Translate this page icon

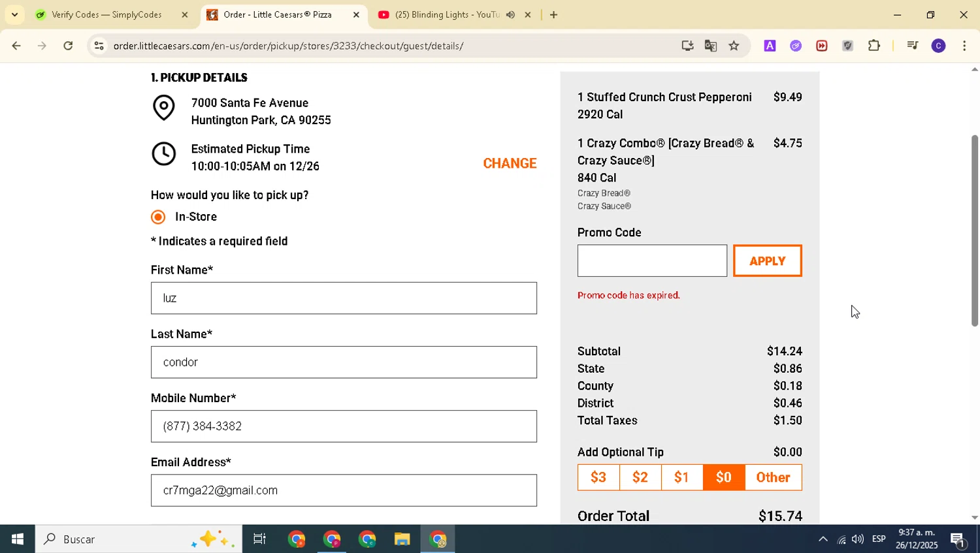click(x=711, y=46)
